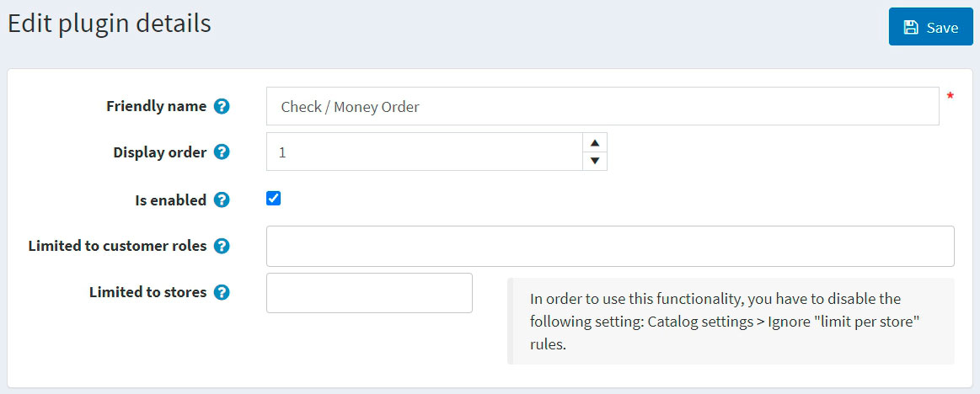The height and width of the screenshot is (394, 980).
Task: Increase Display order with the up arrow
Action: pyautogui.click(x=595, y=142)
